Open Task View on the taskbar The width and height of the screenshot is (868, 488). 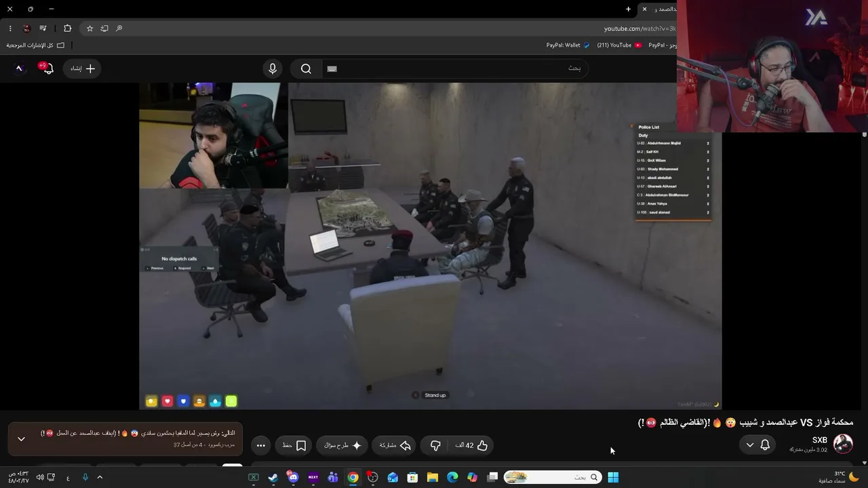coord(492,477)
